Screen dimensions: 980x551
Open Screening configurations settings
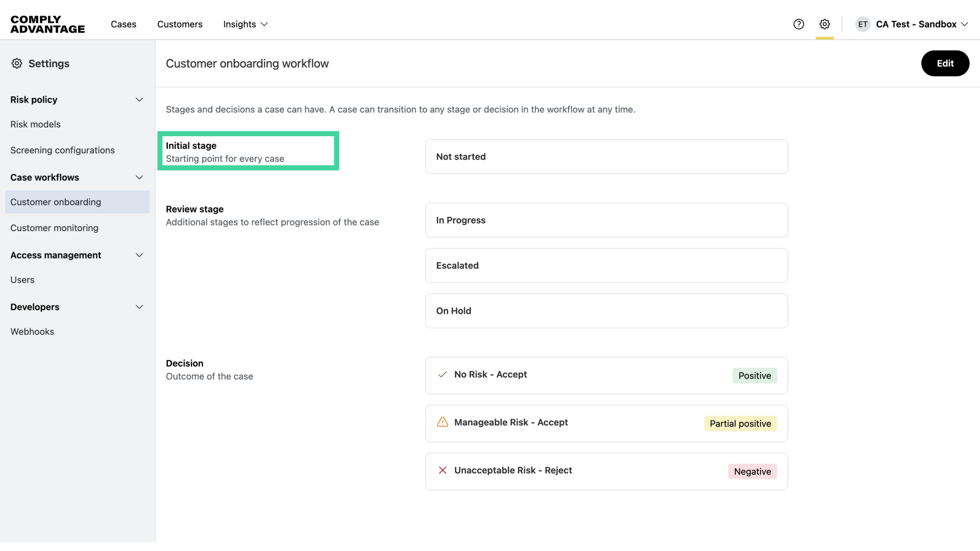(62, 151)
